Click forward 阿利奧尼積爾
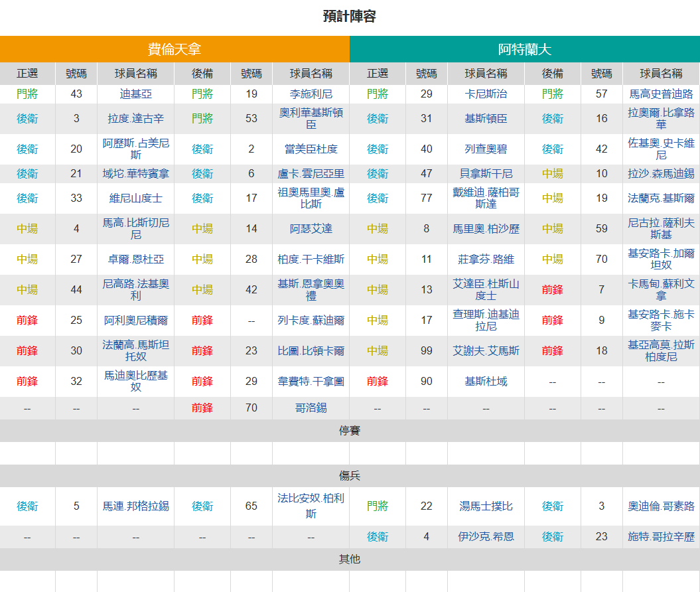This screenshot has width=700, height=592. click(x=136, y=321)
